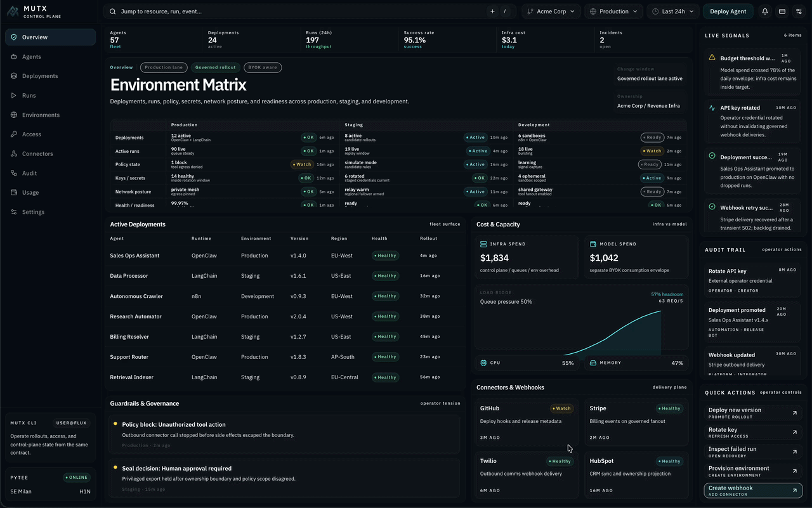The image size is (812, 508).
Task: Click Provision environment quick action
Action: 753,471
